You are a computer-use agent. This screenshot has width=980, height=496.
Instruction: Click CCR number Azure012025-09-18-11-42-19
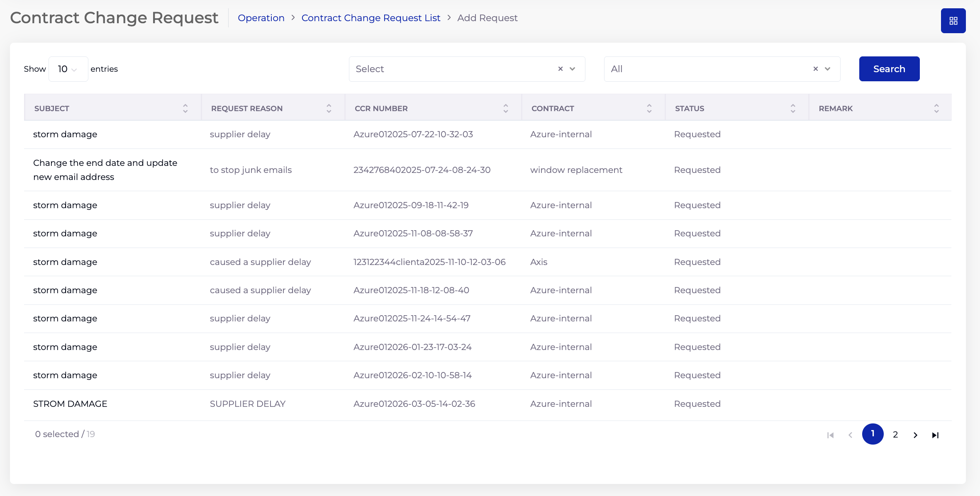tap(411, 205)
